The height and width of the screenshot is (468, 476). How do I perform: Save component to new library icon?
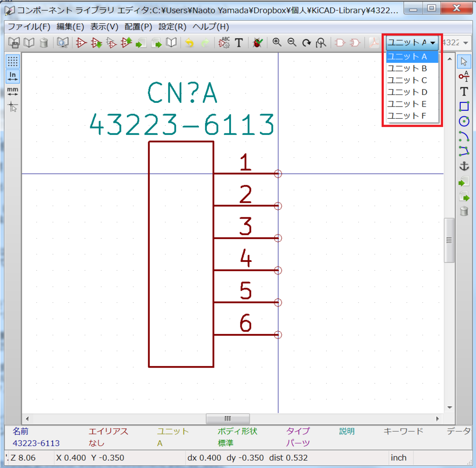point(171,42)
